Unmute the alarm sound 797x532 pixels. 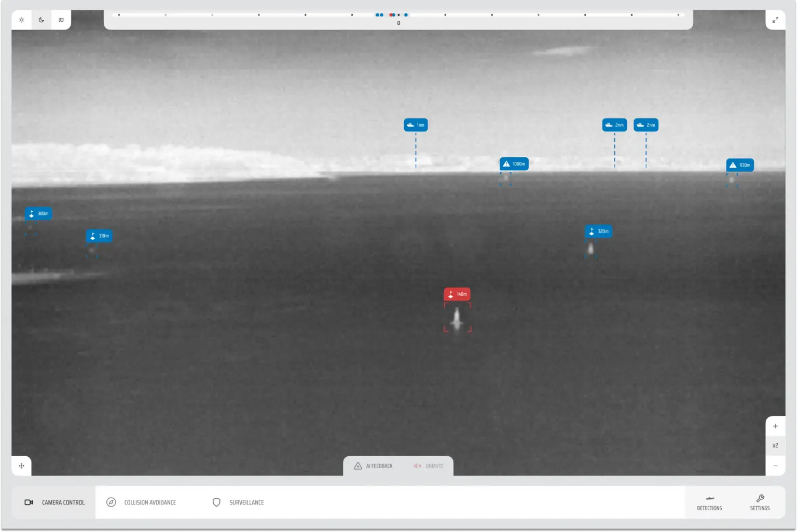tap(429, 466)
